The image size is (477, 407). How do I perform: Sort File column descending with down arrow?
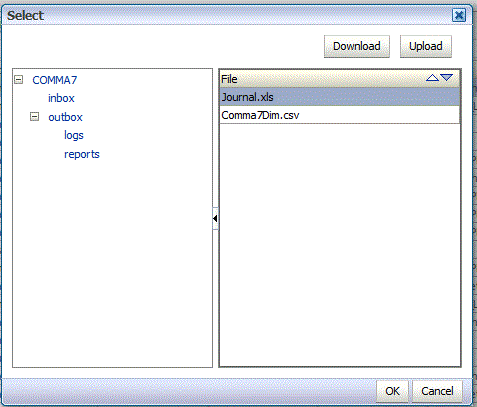pos(446,78)
